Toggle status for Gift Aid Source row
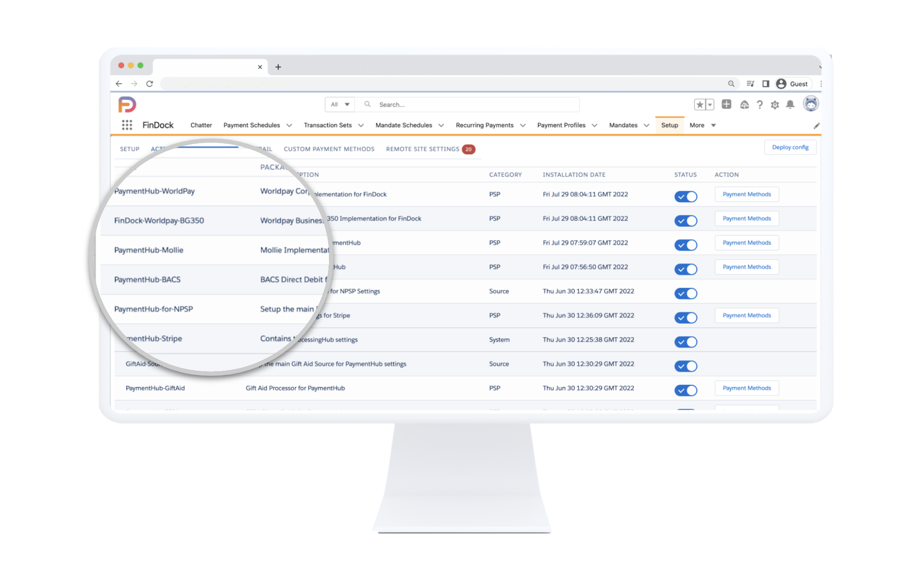This screenshot has width=924, height=577. coord(686,366)
